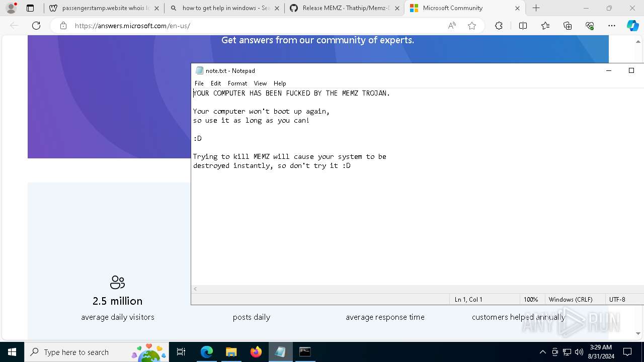
Task: Open the Collections icon
Action: click(568, 26)
